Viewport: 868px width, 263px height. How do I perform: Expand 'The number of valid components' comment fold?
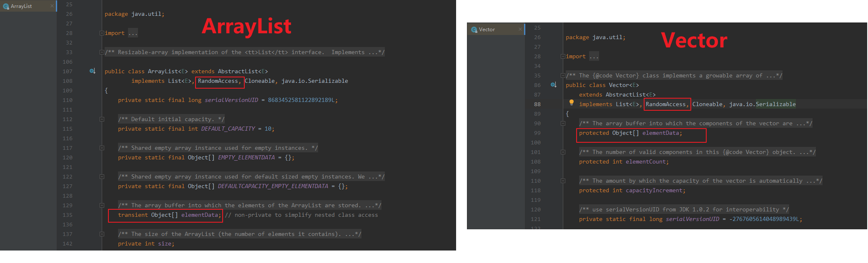563,152
